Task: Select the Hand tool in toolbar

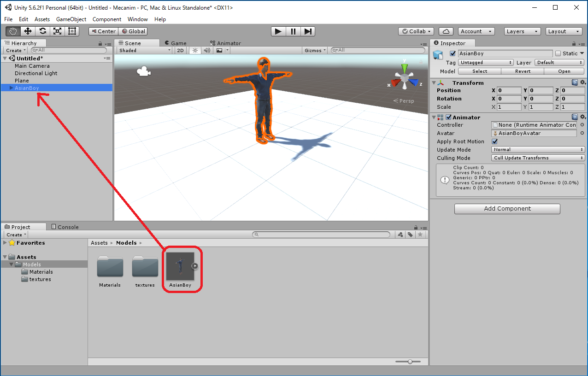Action: tap(13, 31)
